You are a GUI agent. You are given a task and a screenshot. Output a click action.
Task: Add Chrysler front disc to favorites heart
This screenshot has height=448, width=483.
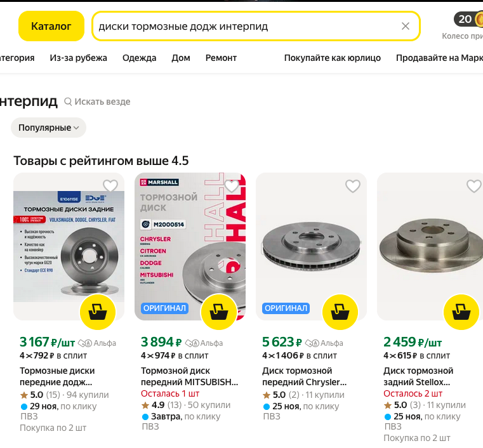[x=353, y=186]
